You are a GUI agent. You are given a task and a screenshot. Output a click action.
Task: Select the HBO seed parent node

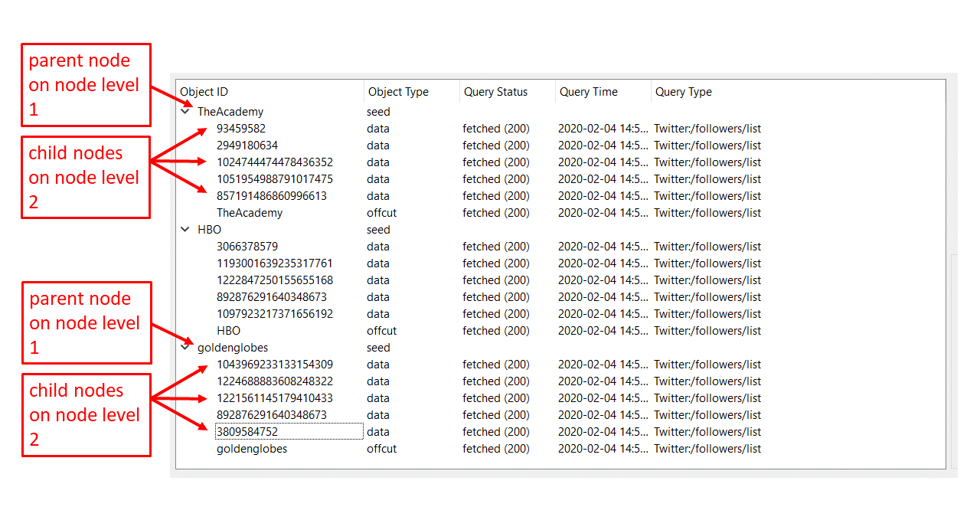pos(209,230)
